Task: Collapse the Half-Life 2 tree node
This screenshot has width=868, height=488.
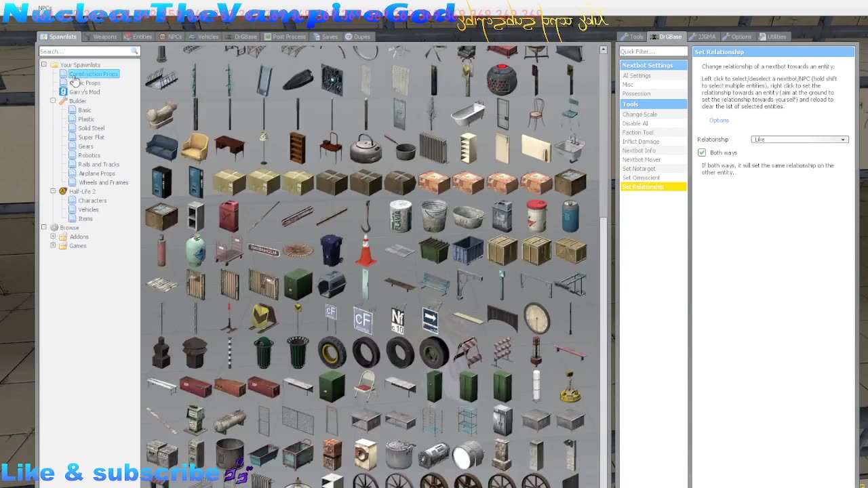Action: pos(53,191)
